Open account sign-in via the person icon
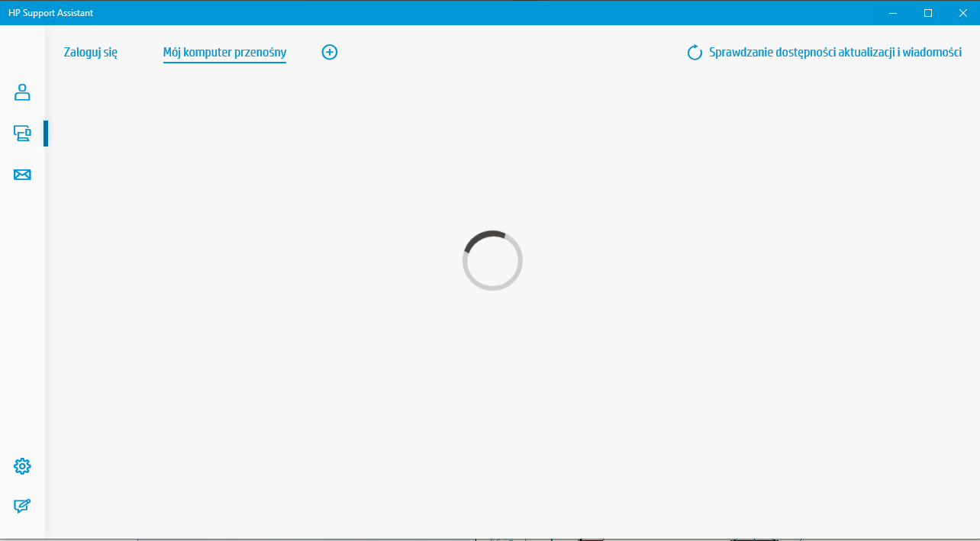The height and width of the screenshot is (541, 980). coord(22,92)
